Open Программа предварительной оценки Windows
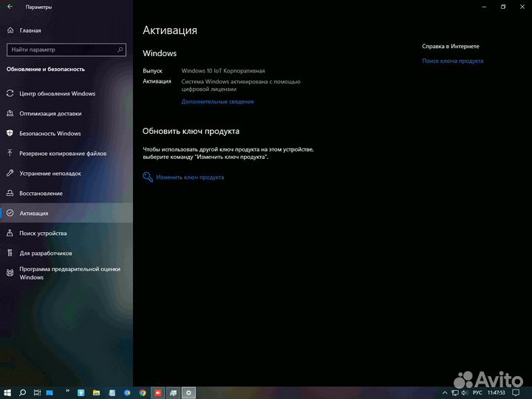Image resolution: width=532 pixels, height=399 pixels. point(69,273)
